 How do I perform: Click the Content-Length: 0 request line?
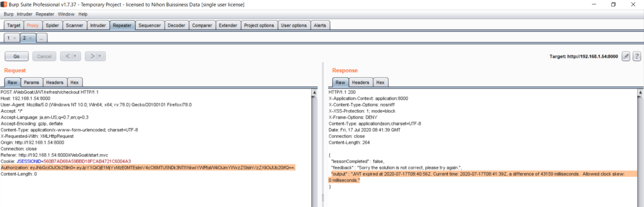point(18,174)
